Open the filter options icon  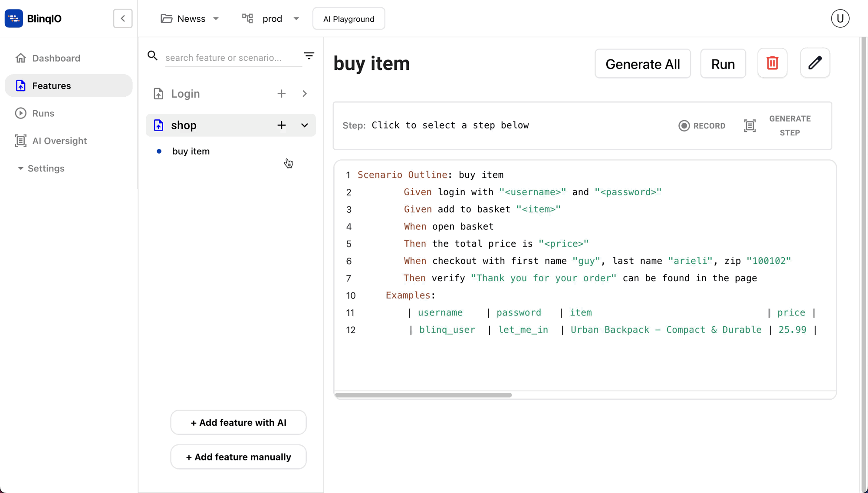click(309, 56)
